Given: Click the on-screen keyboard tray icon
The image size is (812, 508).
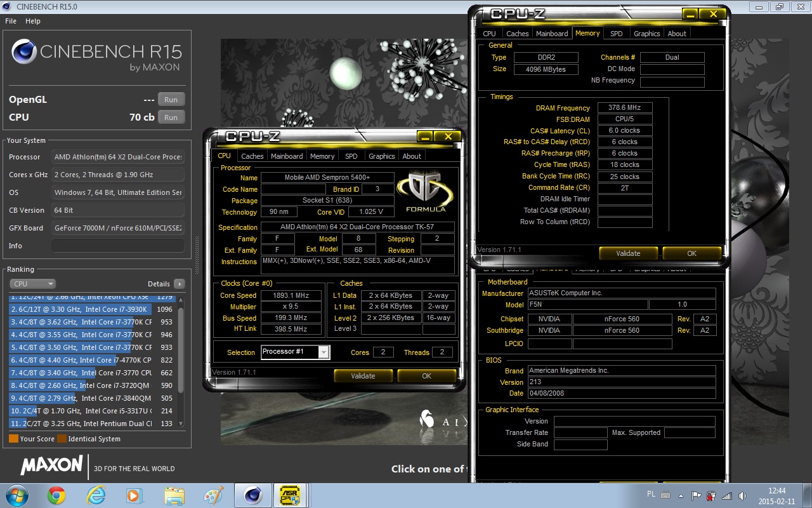Looking at the screenshot, I should pyautogui.click(x=665, y=495).
